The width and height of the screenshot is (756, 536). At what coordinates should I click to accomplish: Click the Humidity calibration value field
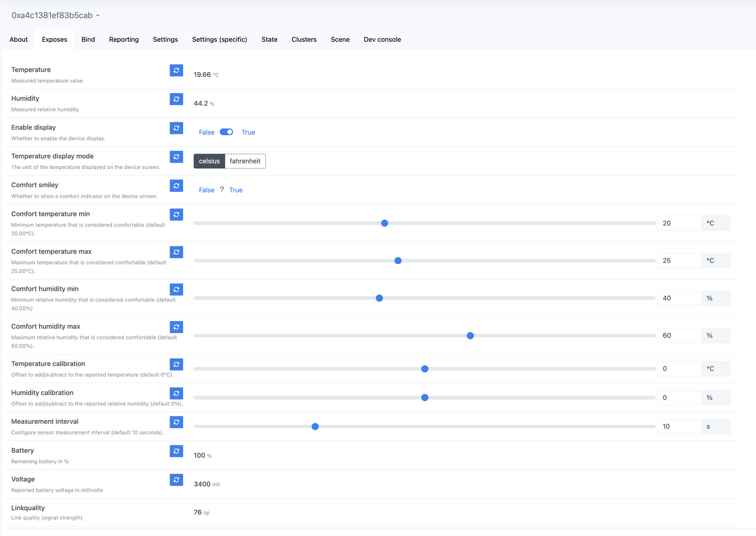click(679, 398)
